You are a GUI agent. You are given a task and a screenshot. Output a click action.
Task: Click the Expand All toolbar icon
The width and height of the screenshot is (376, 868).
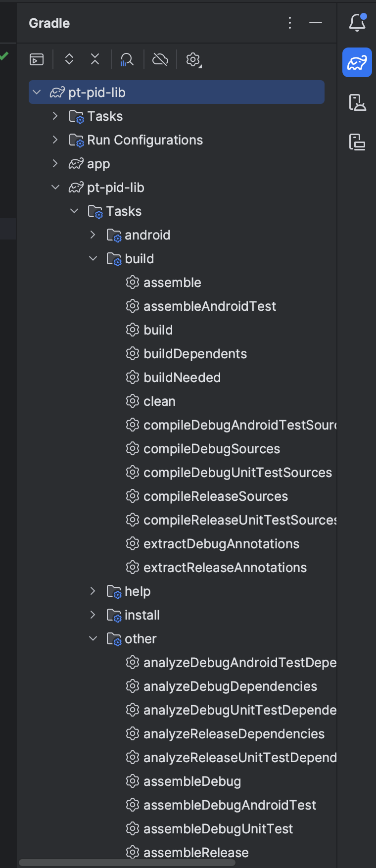tap(69, 60)
